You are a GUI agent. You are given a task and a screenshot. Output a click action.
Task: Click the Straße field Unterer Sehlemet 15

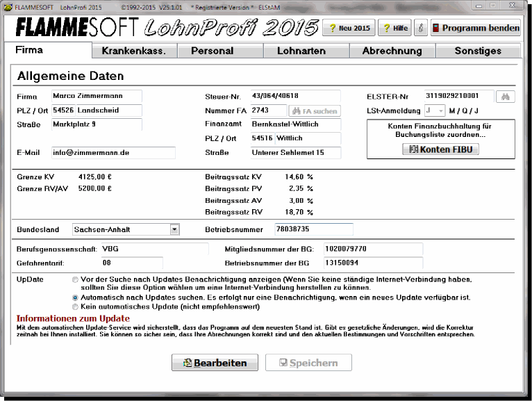tap(296, 153)
